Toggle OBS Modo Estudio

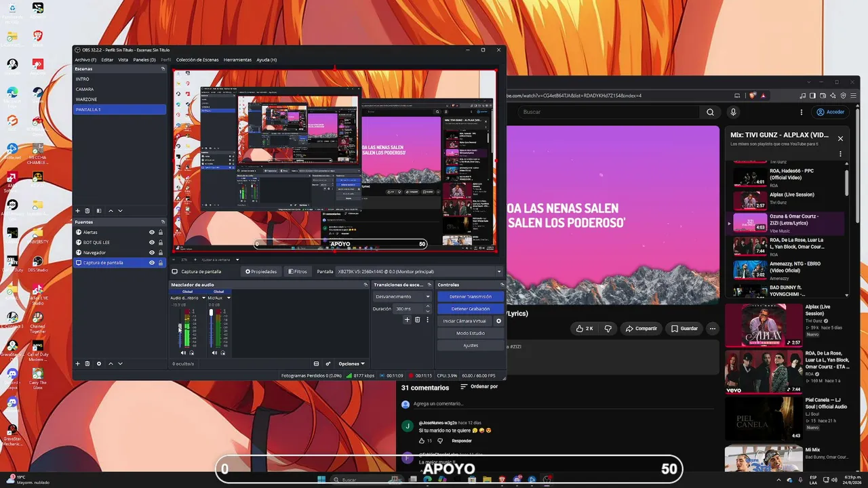click(471, 333)
